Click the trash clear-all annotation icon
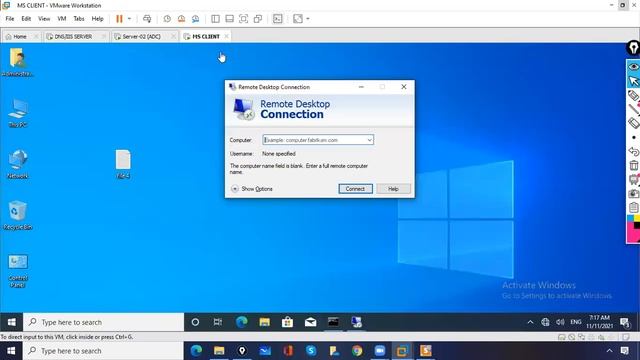The width and height of the screenshot is (640, 360). click(633, 165)
